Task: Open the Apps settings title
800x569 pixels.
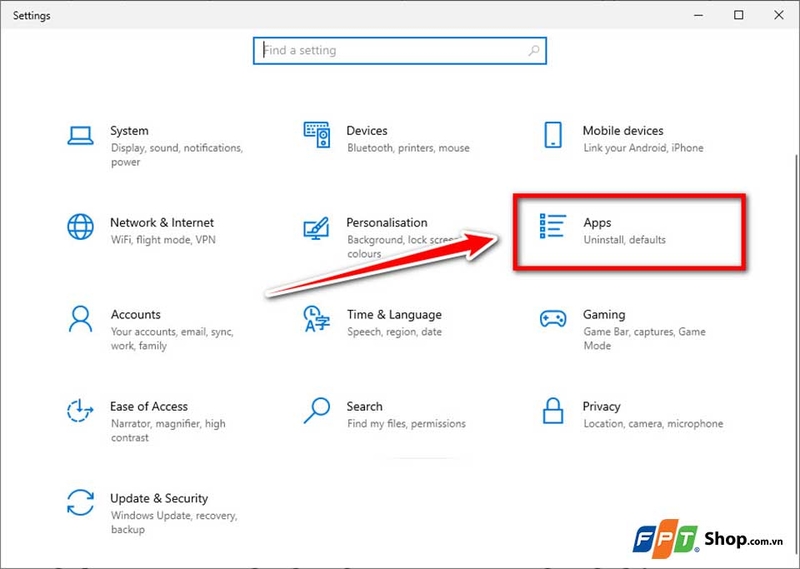Action: coord(597,223)
